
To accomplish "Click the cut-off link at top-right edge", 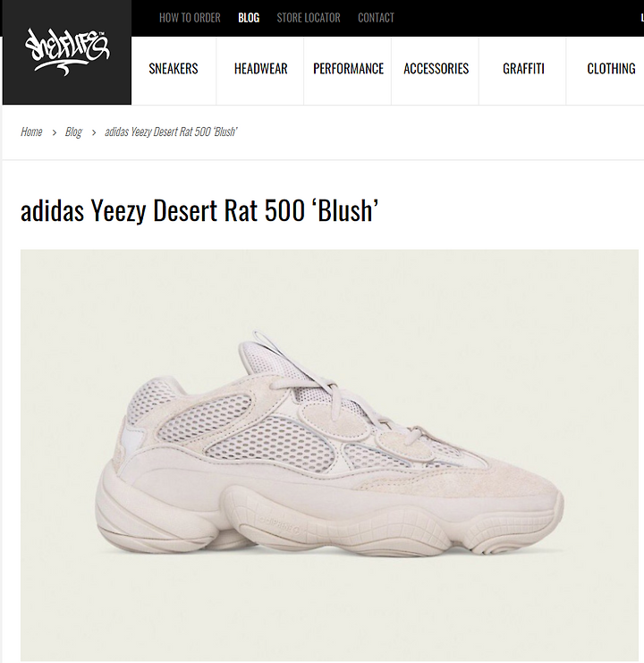I will click(x=642, y=18).
